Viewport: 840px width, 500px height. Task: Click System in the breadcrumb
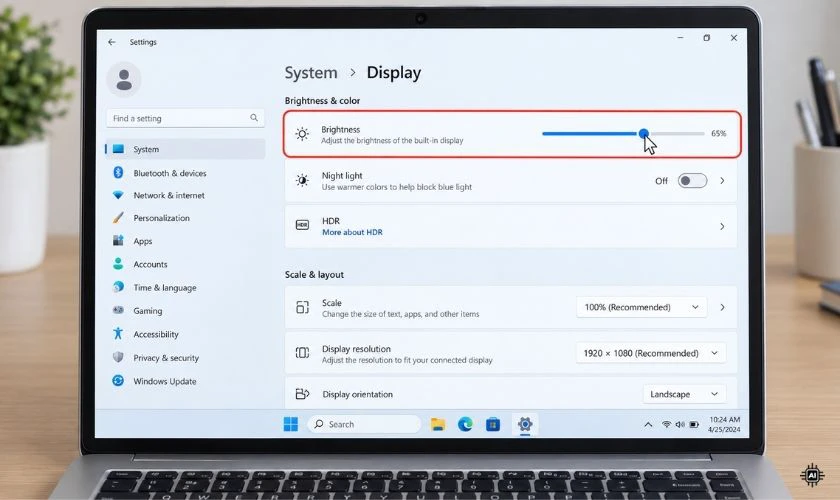point(311,72)
